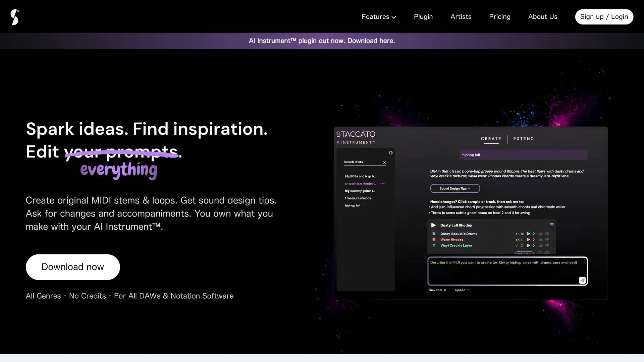Click the Staccato logo in the header
This screenshot has width=644, height=362.
[14, 17]
